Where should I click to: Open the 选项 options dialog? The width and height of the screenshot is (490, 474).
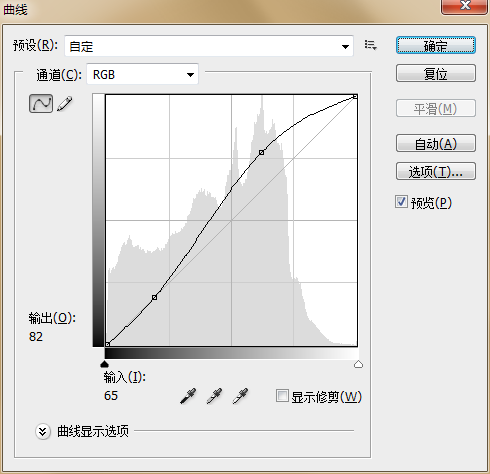click(436, 171)
